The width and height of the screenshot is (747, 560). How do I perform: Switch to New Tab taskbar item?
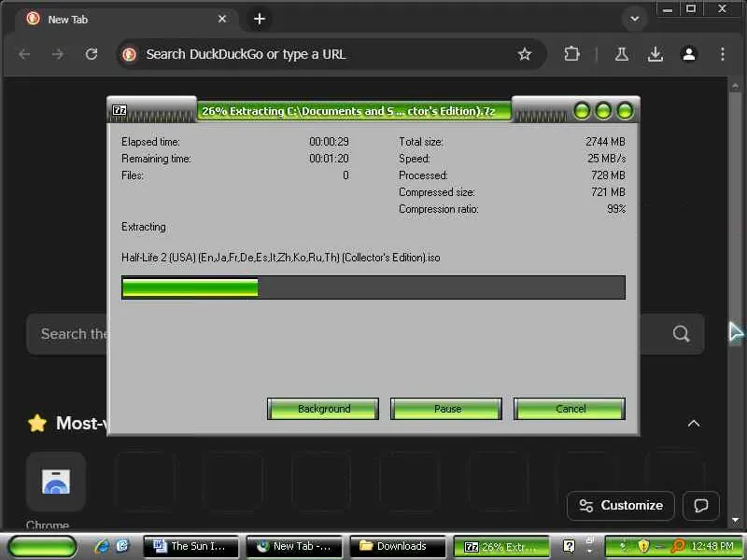(x=294, y=546)
